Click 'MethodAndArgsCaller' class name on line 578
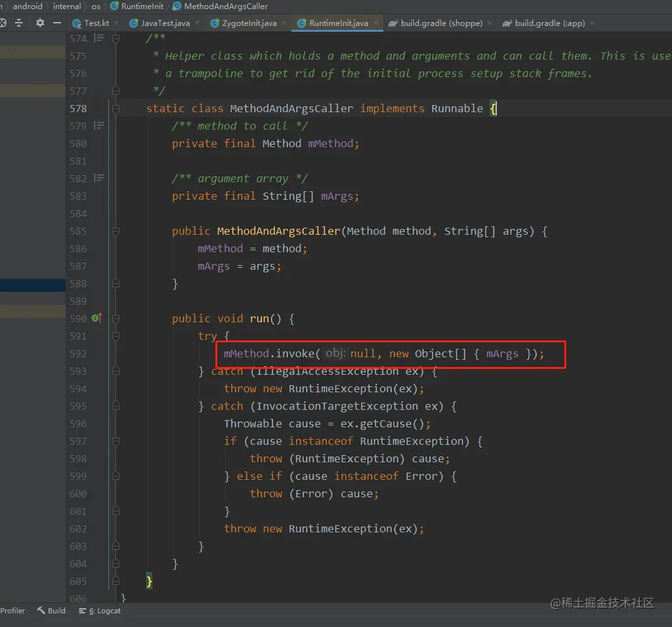Viewport: 672px width, 627px height. tap(291, 109)
